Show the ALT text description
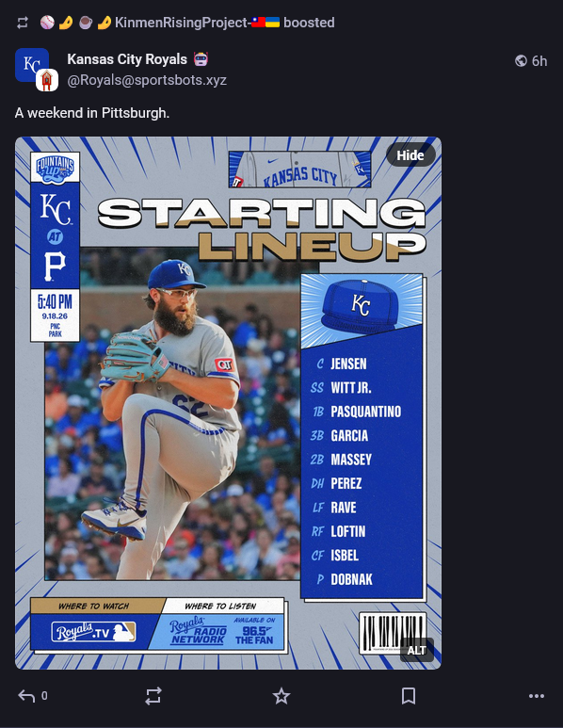563x728 pixels. [417, 650]
